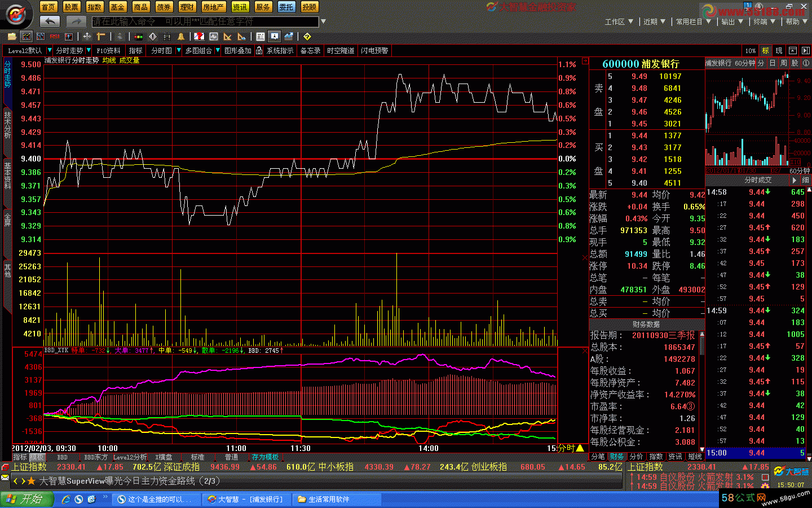Select the BBD东方 bottom indicator tab

pyautogui.click(x=96, y=457)
